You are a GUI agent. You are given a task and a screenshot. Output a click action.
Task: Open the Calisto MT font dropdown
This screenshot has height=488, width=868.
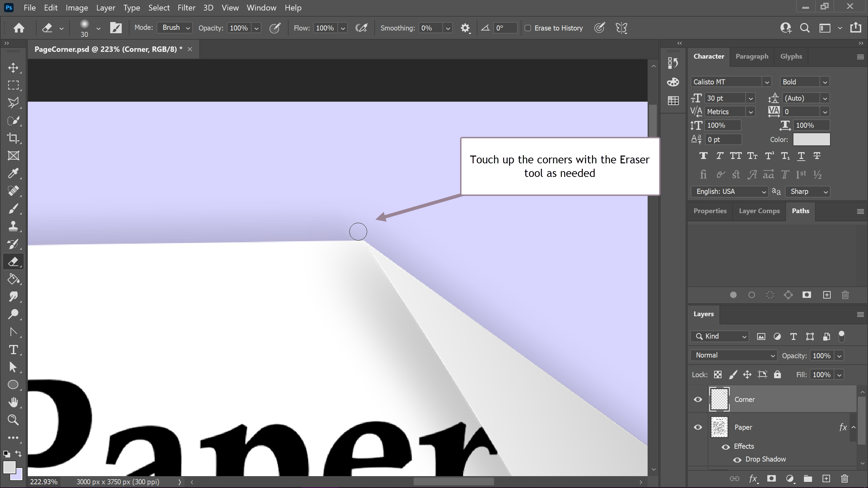point(766,82)
